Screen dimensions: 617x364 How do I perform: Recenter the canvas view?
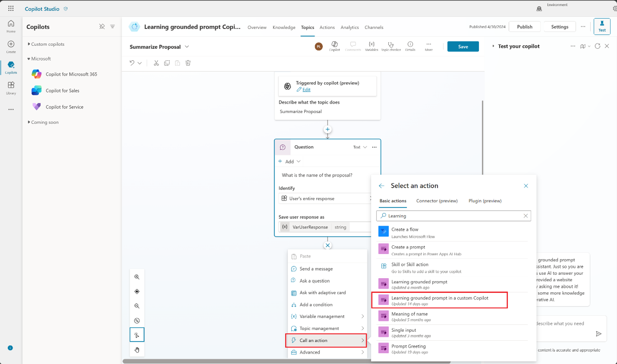click(137, 291)
